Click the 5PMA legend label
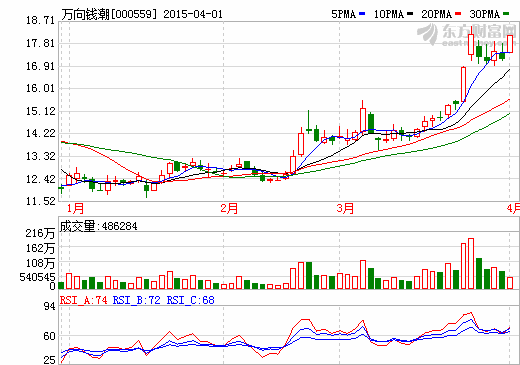Screen dimensions: 520x365 click(344, 14)
